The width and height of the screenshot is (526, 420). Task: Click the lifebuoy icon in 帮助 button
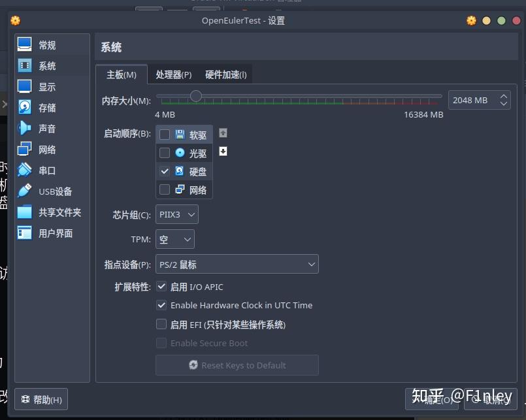point(25,399)
